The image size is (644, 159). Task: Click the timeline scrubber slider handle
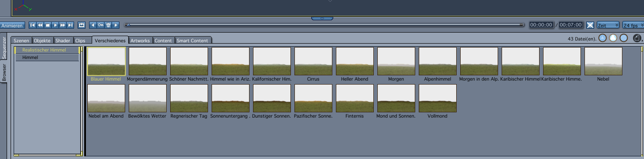pos(128,25)
